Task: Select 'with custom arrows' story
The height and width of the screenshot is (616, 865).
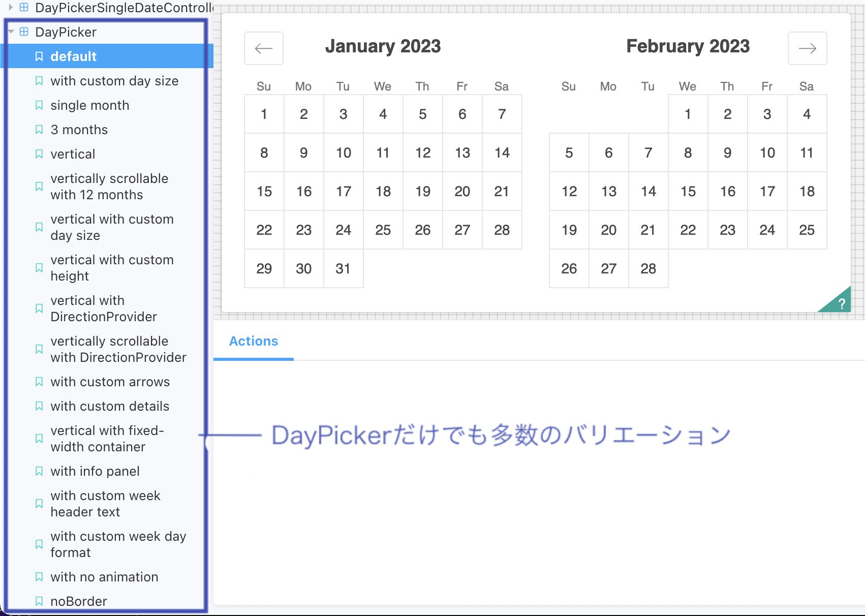Action: tap(110, 382)
